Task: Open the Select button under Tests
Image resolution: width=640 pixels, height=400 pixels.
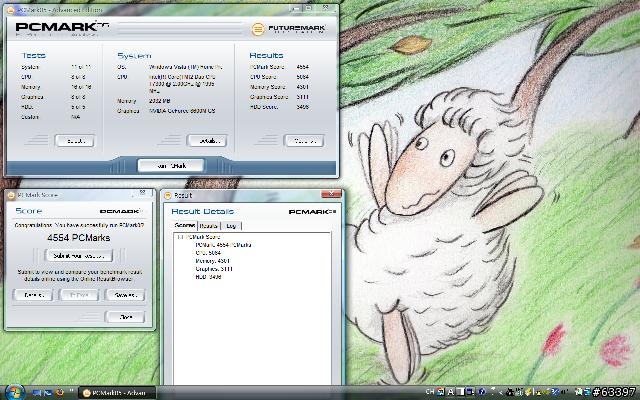Action: (75, 141)
